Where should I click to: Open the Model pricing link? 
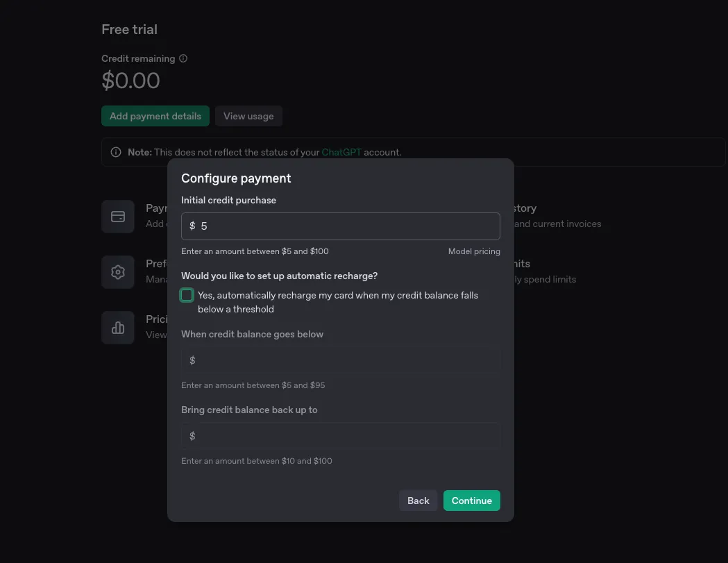click(474, 251)
